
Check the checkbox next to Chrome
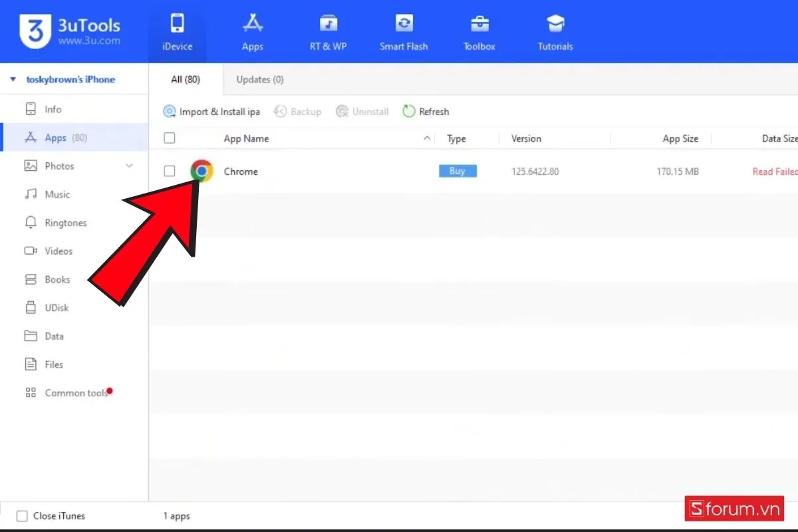[170, 171]
